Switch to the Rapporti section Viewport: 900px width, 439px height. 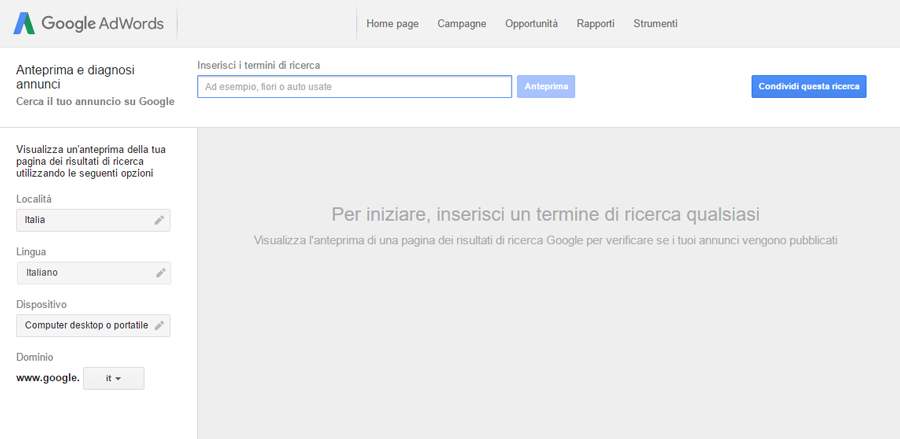(596, 24)
